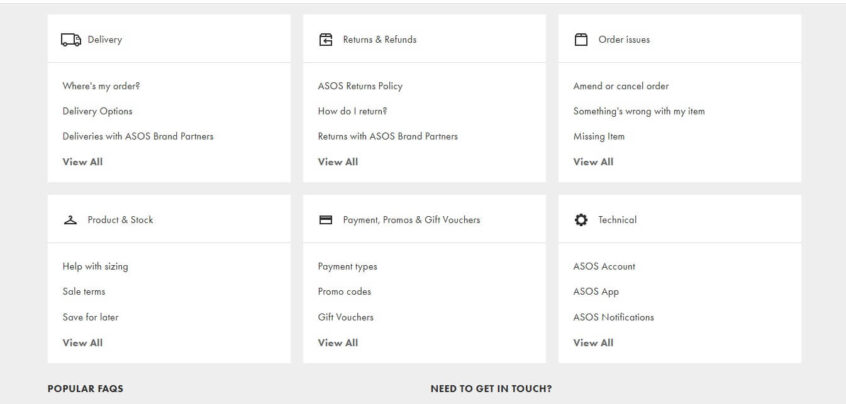The height and width of the screenshot is (404, 846).
Task: Open Sale terms article
Action: coord(84,291)
